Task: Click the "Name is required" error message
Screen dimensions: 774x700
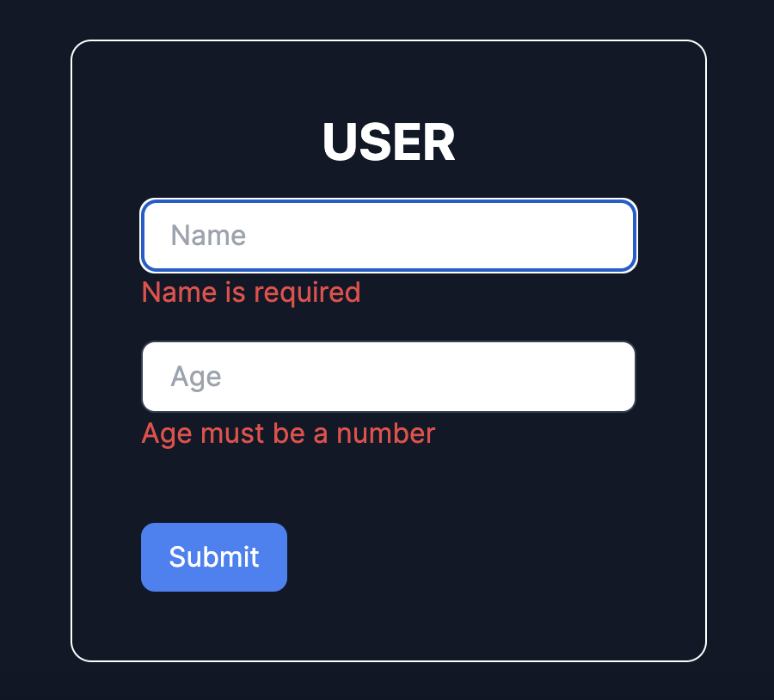Action: click(250, 292)
